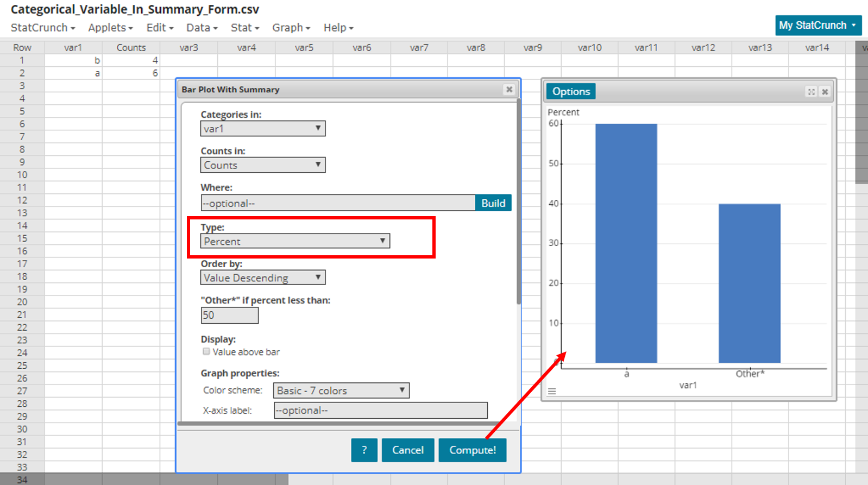Screen dimensions: 868x485
Task: Click the Other* bar in chart
Action: pos(750,284)
